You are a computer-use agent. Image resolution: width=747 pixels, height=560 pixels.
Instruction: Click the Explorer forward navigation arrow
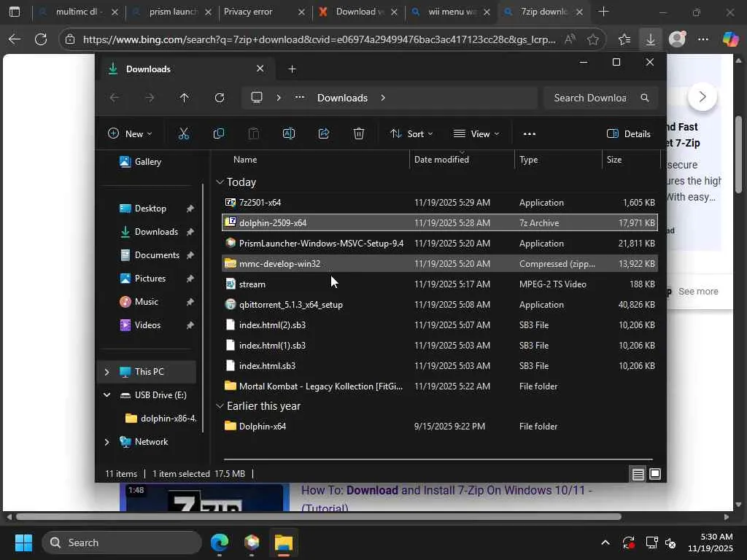tap(150, 98)
